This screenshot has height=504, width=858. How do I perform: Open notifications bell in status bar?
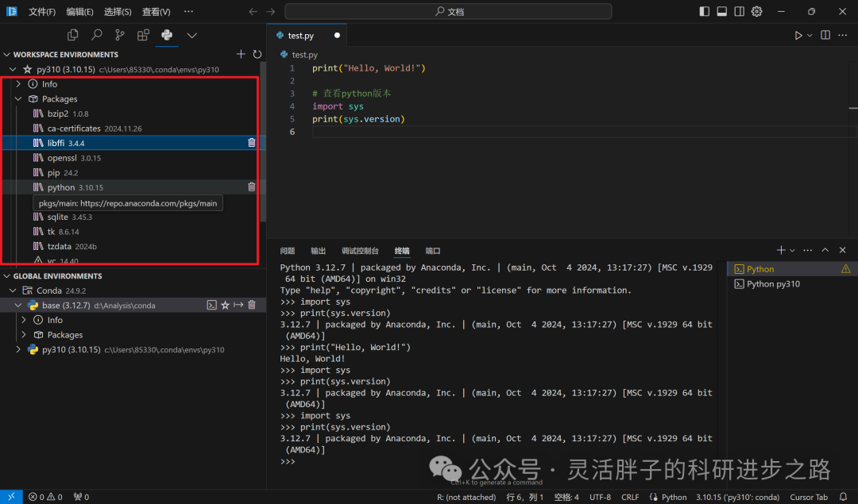click(x=843, y=497)
